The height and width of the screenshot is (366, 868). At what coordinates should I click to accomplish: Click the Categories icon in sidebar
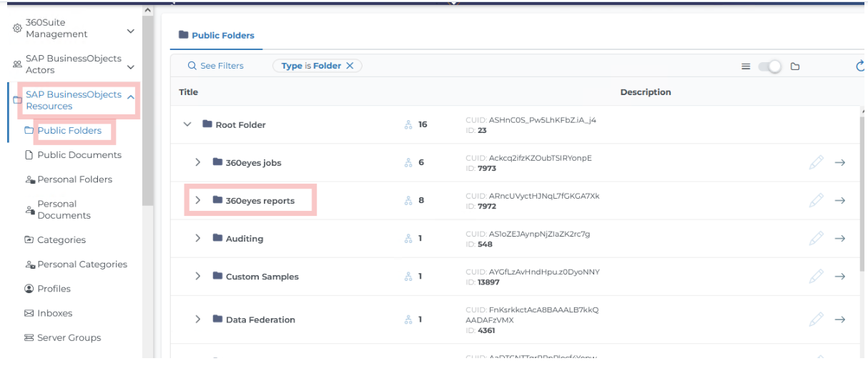click(29, 240)
